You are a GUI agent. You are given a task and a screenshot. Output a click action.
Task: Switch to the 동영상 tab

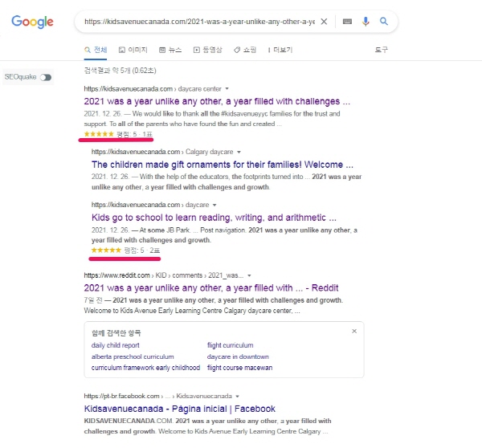coord(207,50)
